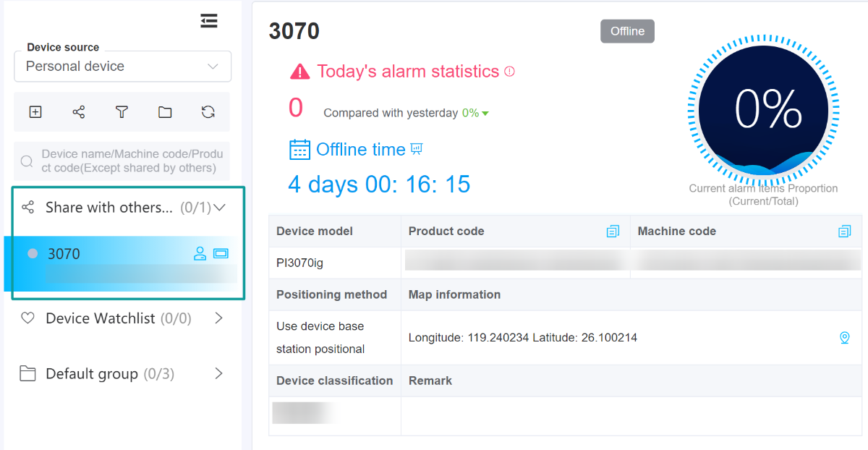
Task: Expand the Device Watchlist group
Action: pos(218,318)
